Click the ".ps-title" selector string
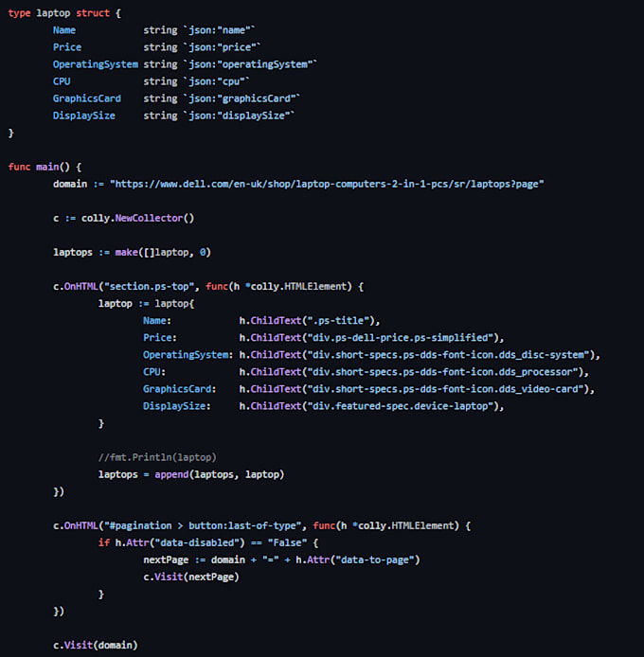 click(x=338, y=321)
